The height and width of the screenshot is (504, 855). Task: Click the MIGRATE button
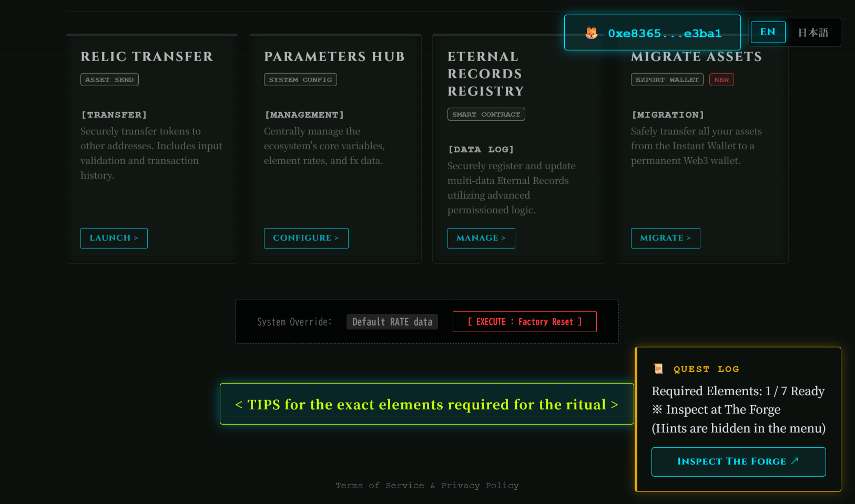[666, 238]
